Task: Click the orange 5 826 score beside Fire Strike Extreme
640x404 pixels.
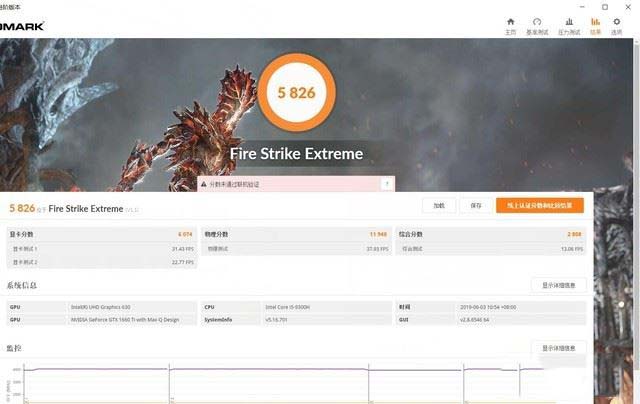Action: (22, 208)
